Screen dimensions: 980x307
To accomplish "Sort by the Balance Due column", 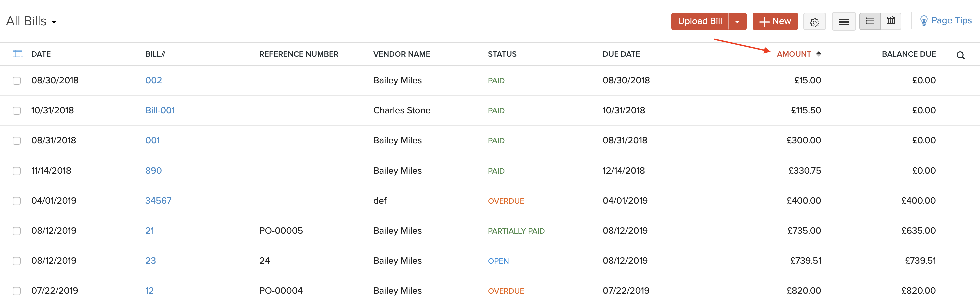I will tap(908, 54).
